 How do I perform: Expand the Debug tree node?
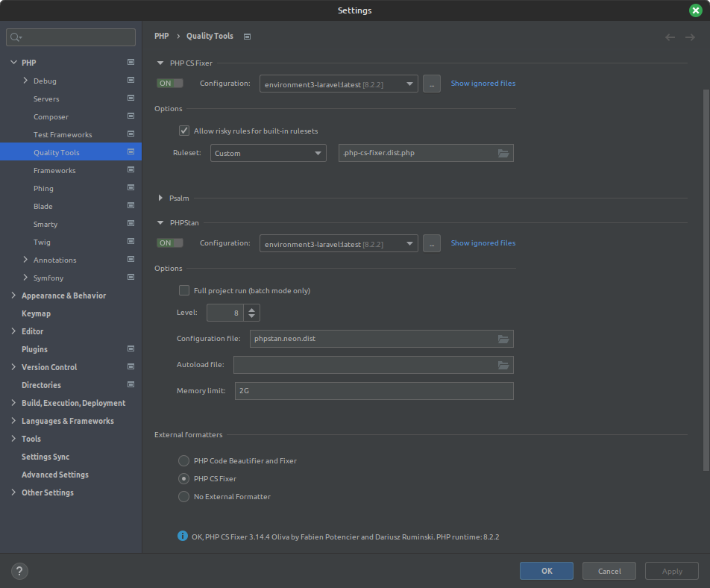click(x=25, y=80)
